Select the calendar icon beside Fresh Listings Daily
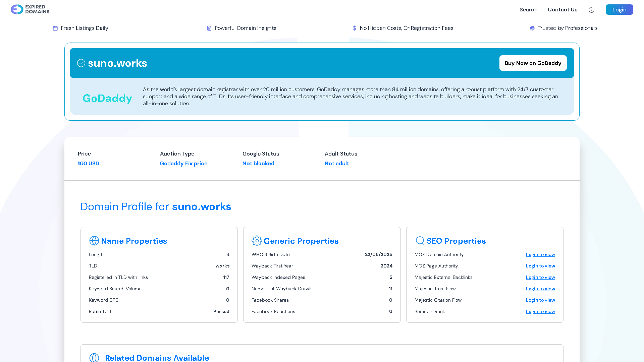This screenshot has height=362, width=644. pos(55,28)
